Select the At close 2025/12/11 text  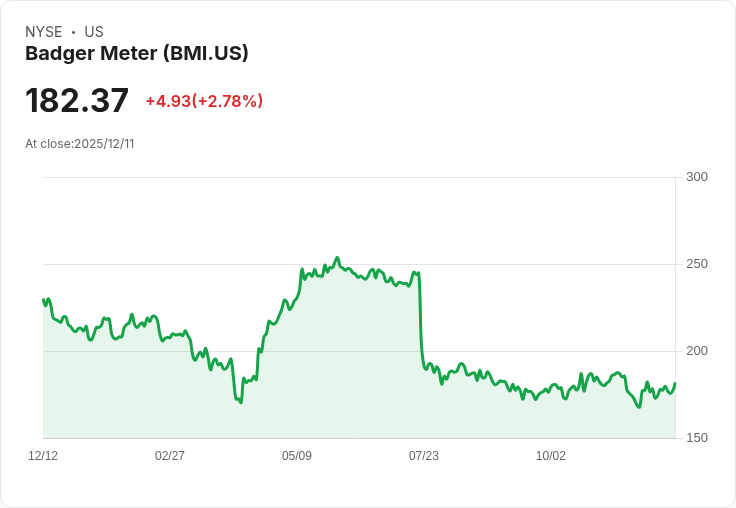[80, 144]
